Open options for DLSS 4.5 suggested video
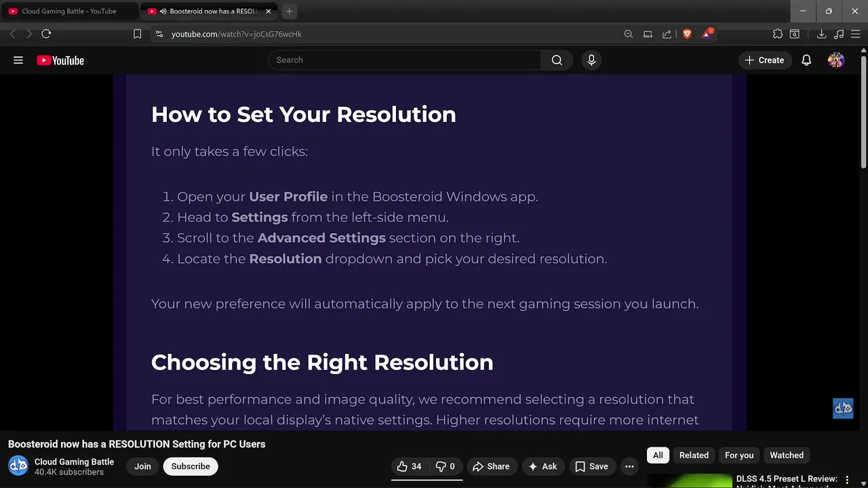 pyautogui.click(x=847, y=480)
